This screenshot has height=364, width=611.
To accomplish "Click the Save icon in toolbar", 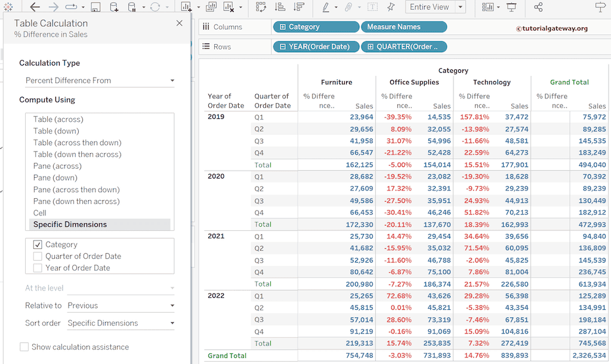I will 95,7.
